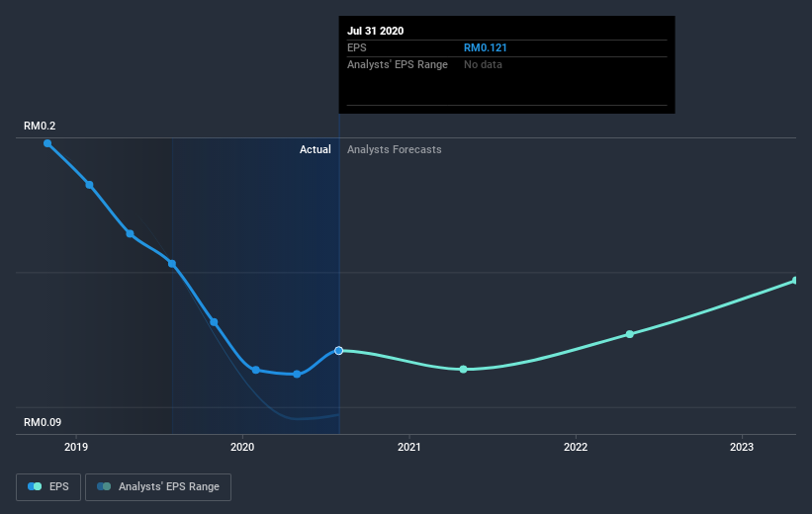
Task: Click the RM0.09 y-axis label
Action: click(43, 422)
